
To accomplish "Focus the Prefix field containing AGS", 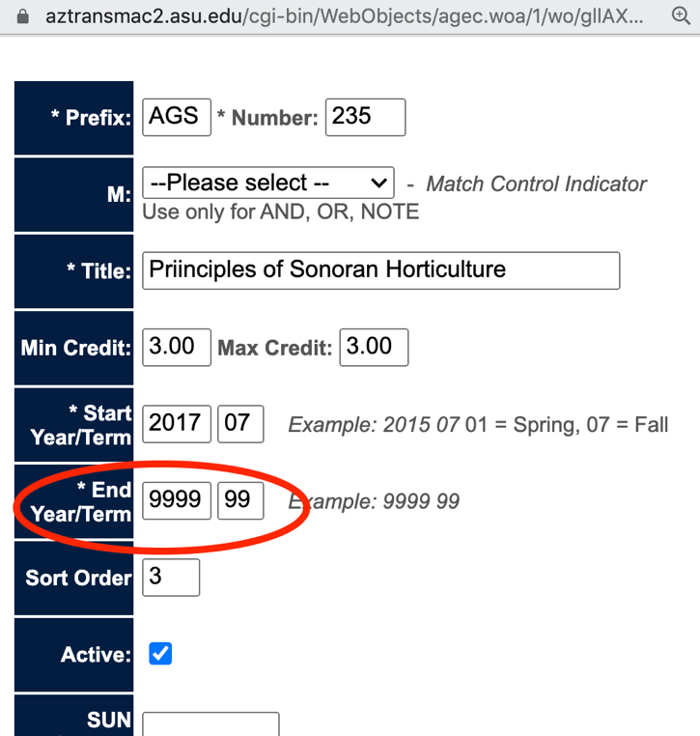I will (176, 117).
